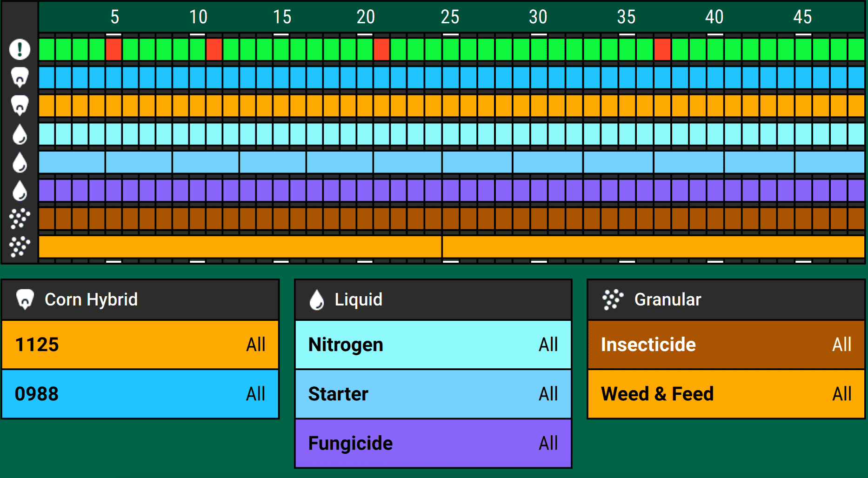Open the "All" row selector for Insecticide

(841, 345)
